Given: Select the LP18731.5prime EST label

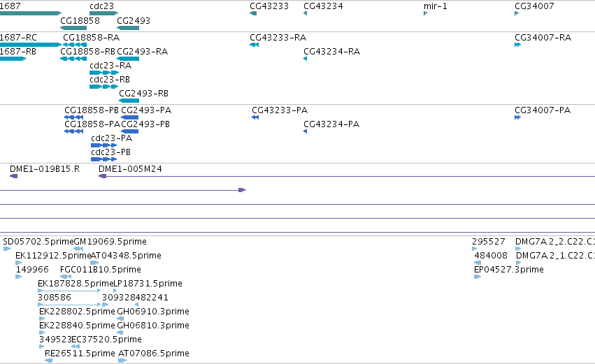Looking at the screenshot, I should pos(148,284).
